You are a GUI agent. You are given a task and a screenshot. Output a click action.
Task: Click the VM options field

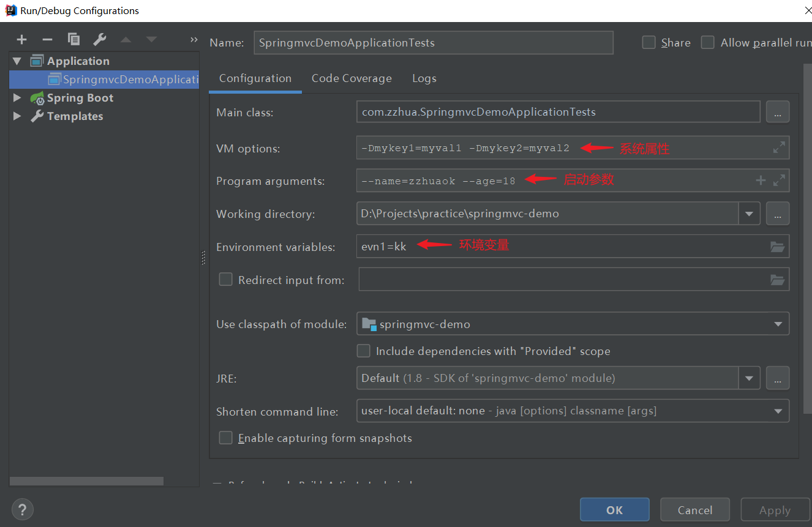pyautogui.click(x=573, y=148)
